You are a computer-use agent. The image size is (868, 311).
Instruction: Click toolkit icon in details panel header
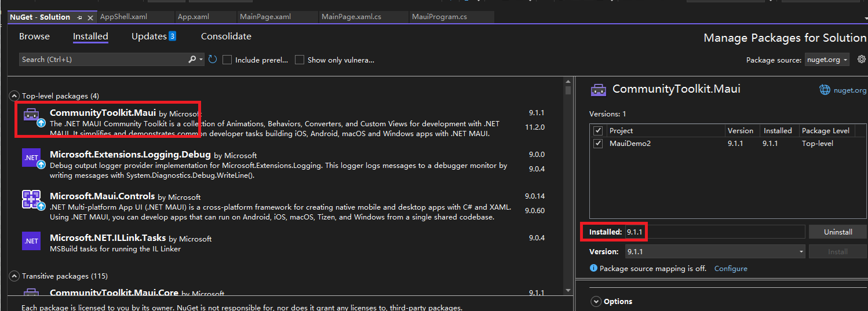[x=599, y=90]
